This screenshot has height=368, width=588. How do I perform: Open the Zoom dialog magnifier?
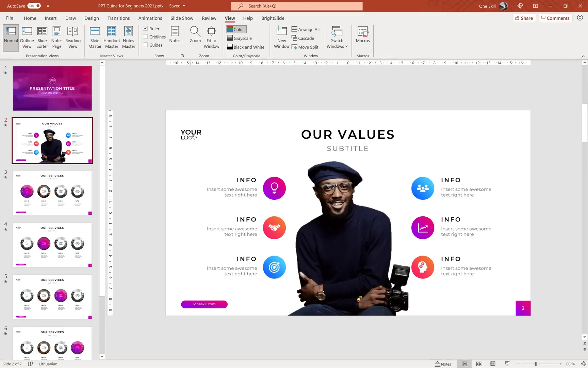coord(195,35)
